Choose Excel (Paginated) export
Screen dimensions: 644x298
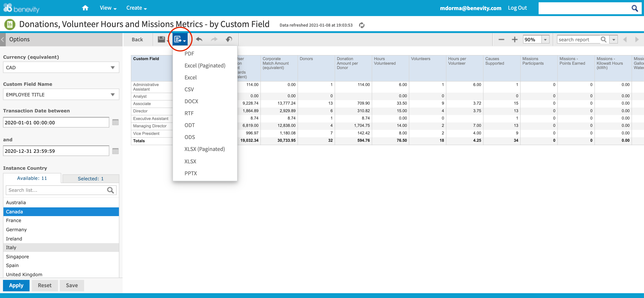(205, 66)
